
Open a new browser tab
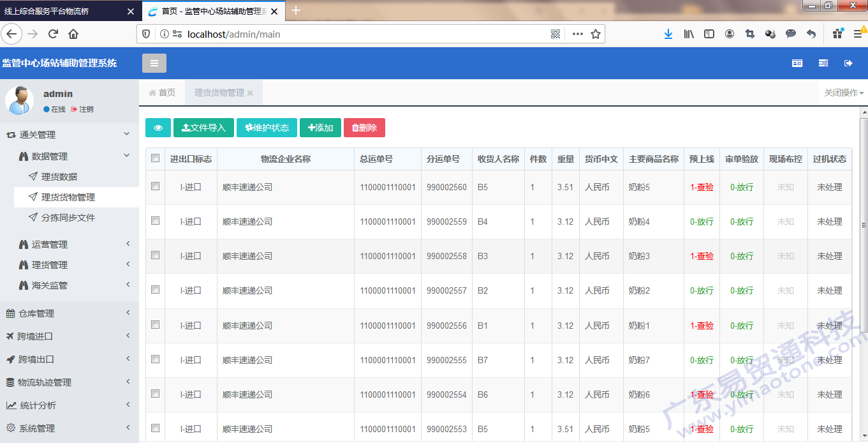296,11
